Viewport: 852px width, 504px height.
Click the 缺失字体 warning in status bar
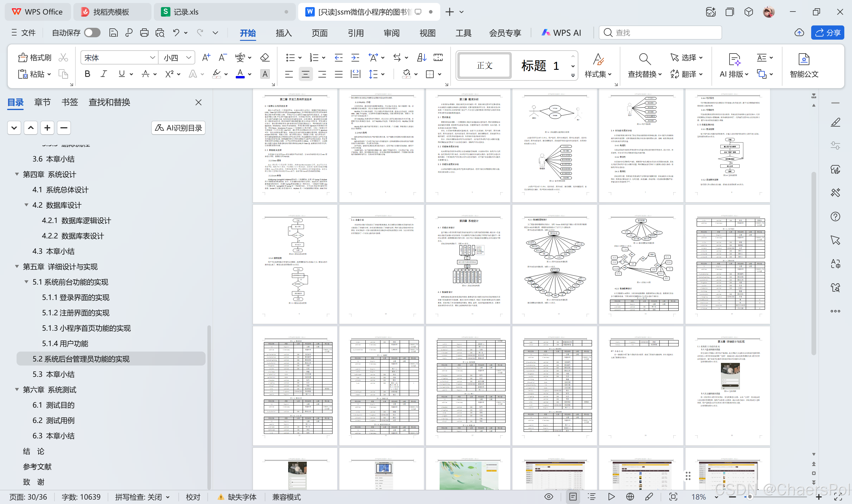237,497
